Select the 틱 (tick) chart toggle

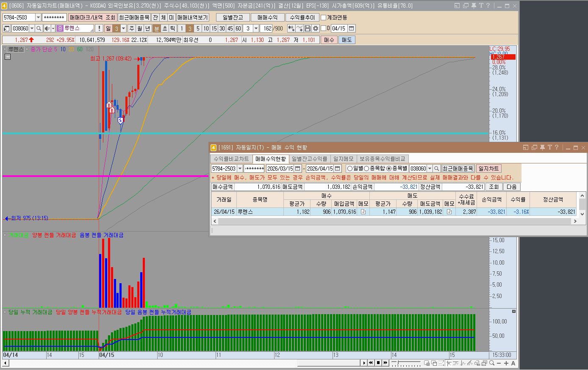(x=172, y=28)
